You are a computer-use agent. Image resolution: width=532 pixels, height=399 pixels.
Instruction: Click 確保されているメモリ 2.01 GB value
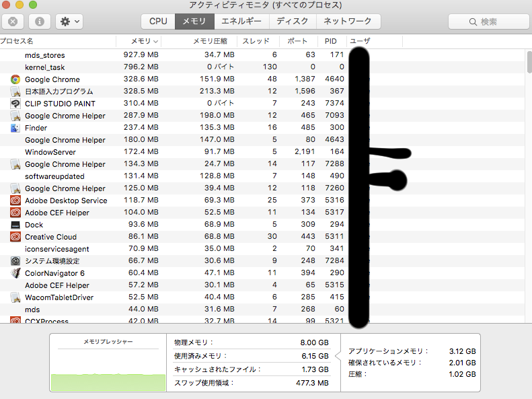(463, 363)
